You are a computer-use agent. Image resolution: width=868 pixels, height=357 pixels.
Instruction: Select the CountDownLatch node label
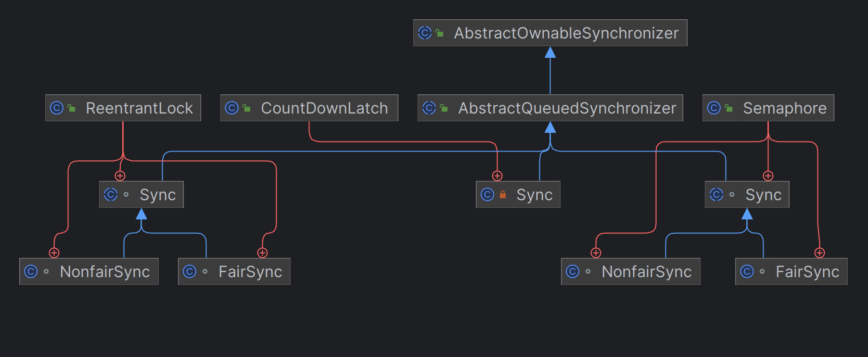coord(324,108)
